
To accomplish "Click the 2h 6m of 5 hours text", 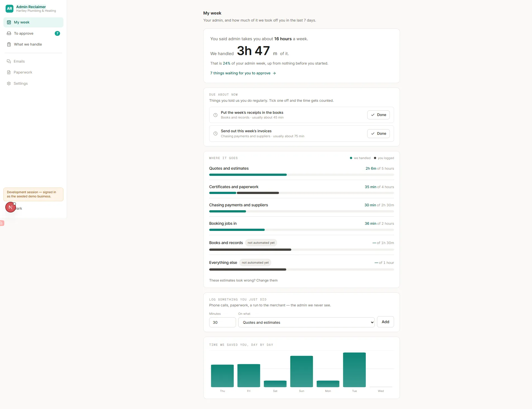I will [x=380, y=169].
